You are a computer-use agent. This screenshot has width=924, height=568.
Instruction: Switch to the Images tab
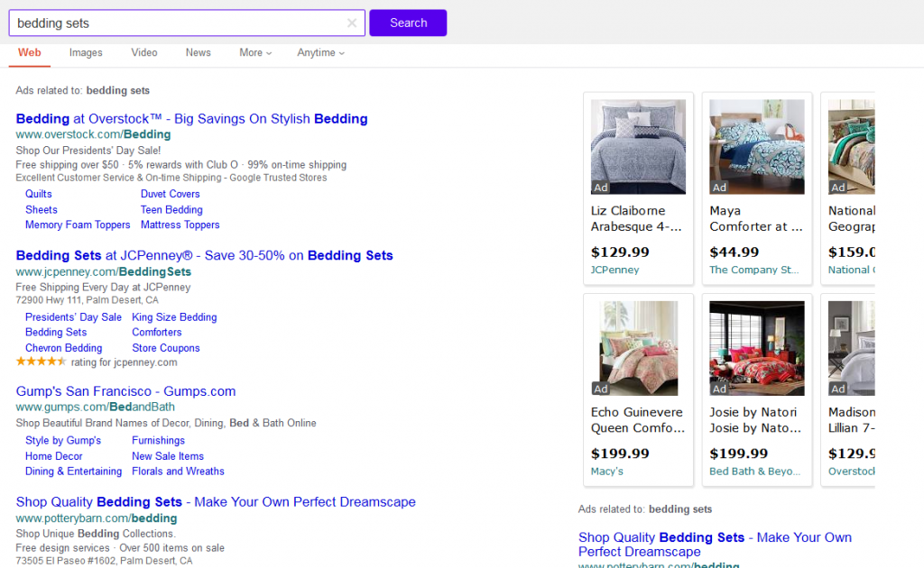[x=86, y=53]
